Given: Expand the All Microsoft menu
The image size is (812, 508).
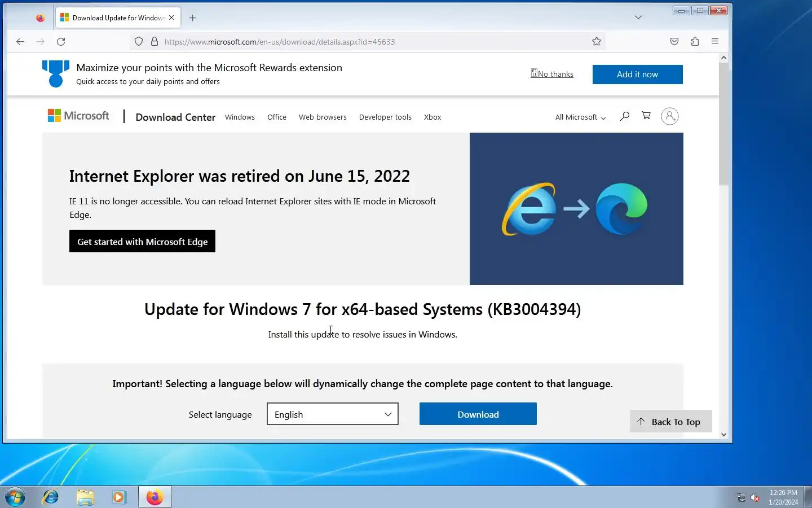Looking at the screenshot, I should pyautogui.click(x=580, y=117).
